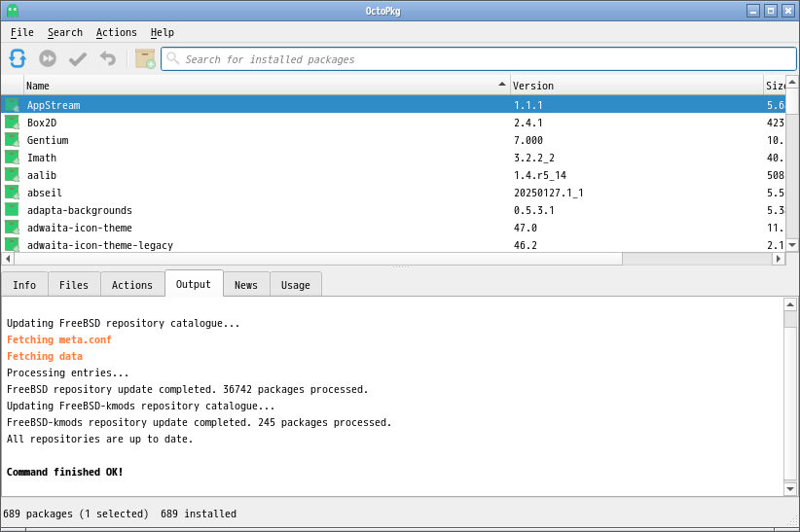Click the "Command finished OK!" text

click(x=65, y=472)
